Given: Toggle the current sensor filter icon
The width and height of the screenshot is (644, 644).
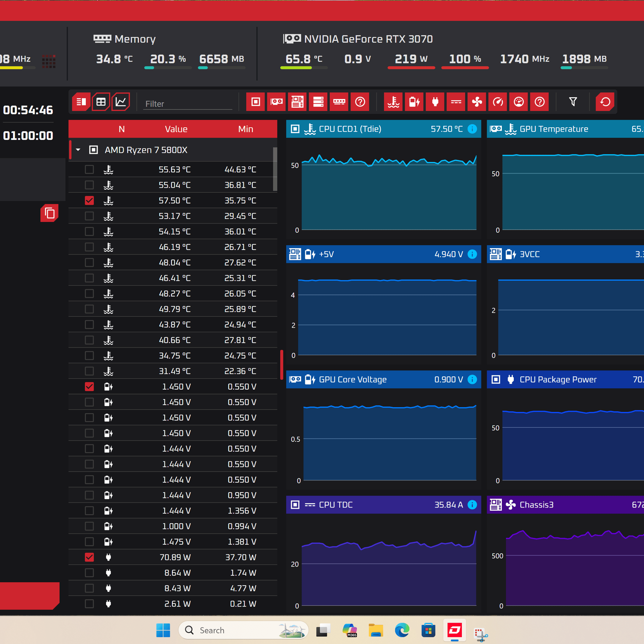Looking at the screenshot, I should [x=456, y=102].
